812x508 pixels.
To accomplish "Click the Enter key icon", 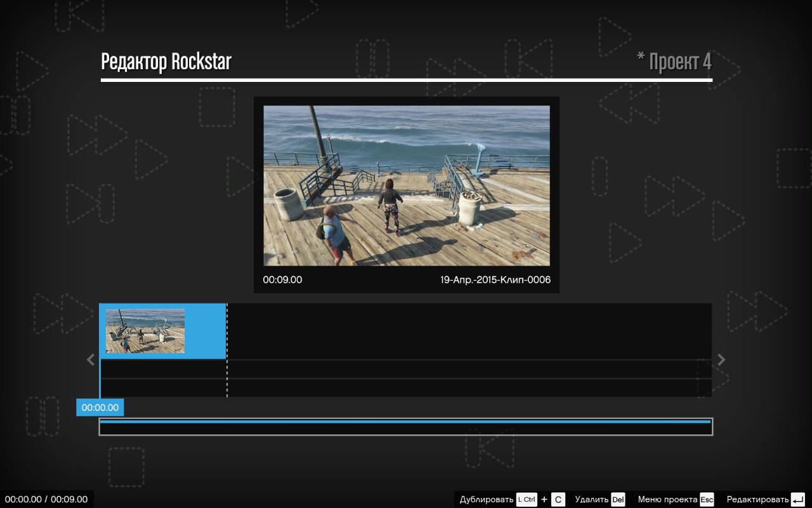I will [798, 500].
